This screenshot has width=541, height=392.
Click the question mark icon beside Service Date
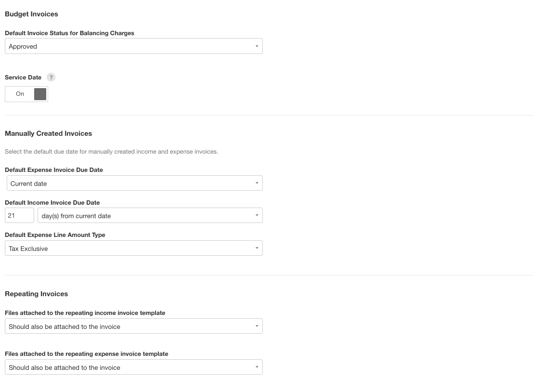51,77
